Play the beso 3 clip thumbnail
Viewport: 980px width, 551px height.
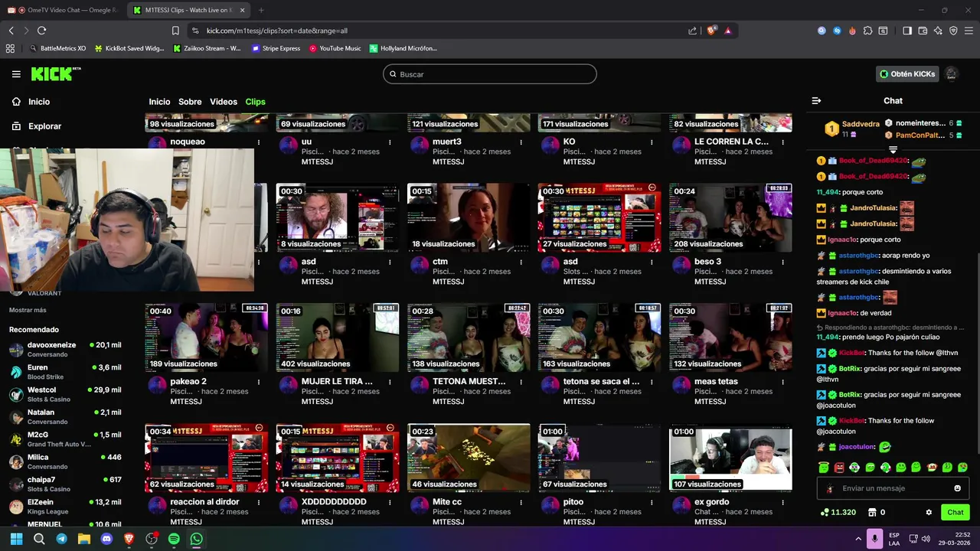[x=730, y=217]
